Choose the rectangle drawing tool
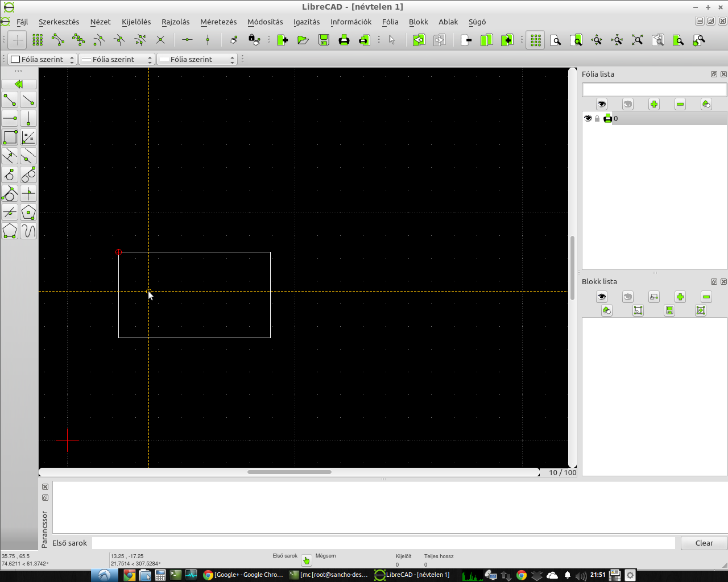This screenshot has width=728, height=582. pyautogui.click(x=10, y=138)
